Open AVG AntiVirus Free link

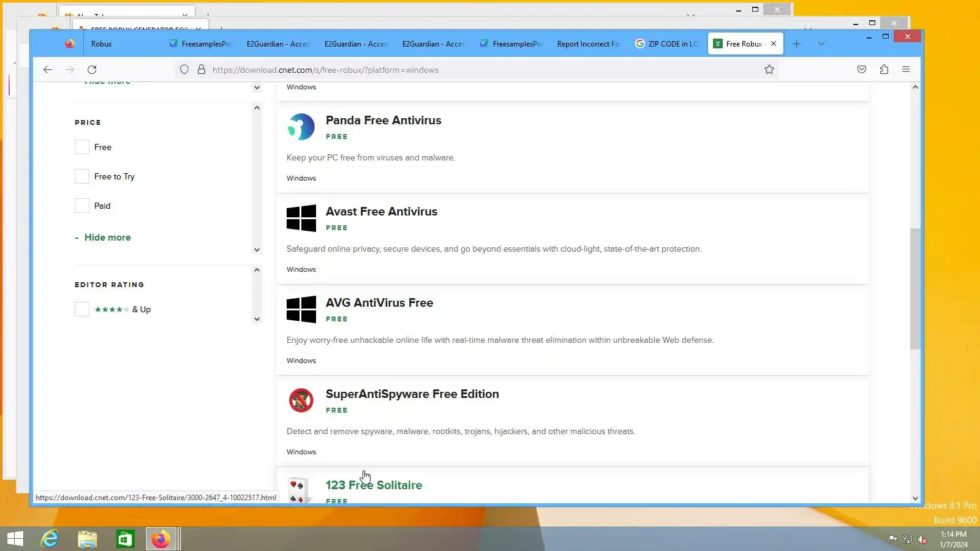pyautogui.click(x=379, y=303)
